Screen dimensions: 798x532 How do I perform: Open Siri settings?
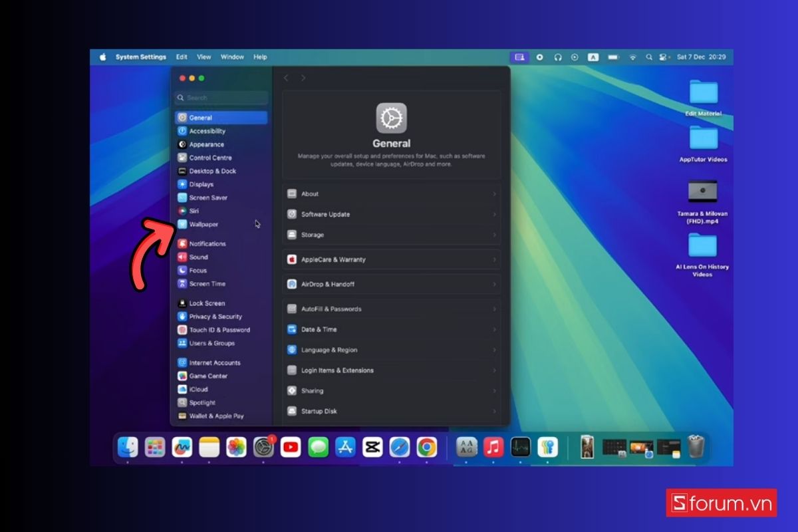click(221, 211)
